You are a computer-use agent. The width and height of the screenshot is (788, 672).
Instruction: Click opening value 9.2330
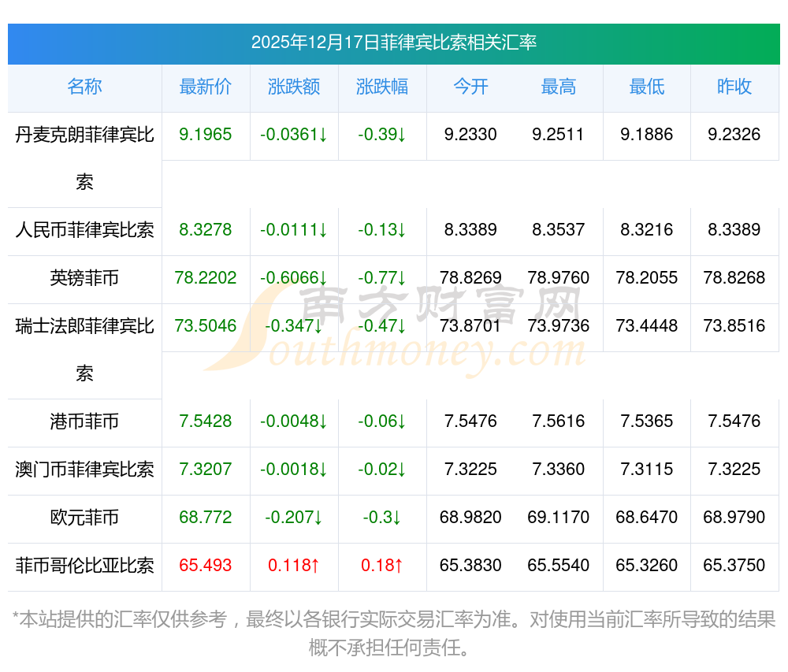click(x=470, y=135)
